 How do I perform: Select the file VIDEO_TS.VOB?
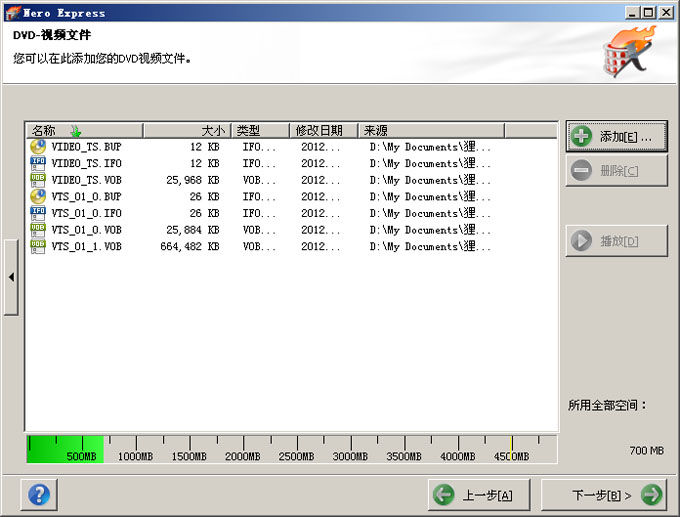click(x=86, y=180)
